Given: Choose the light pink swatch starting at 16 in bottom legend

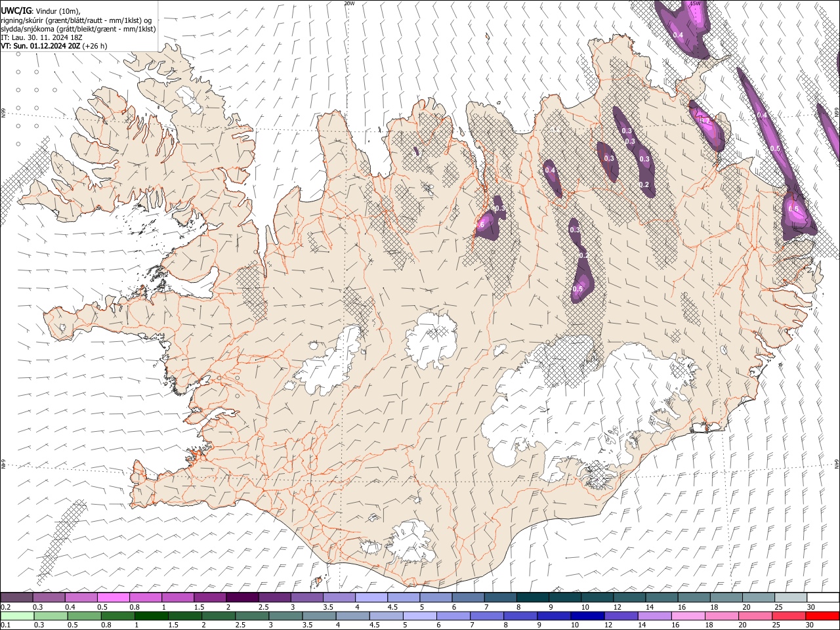Looking at the screenshot, I should [688, 616].
